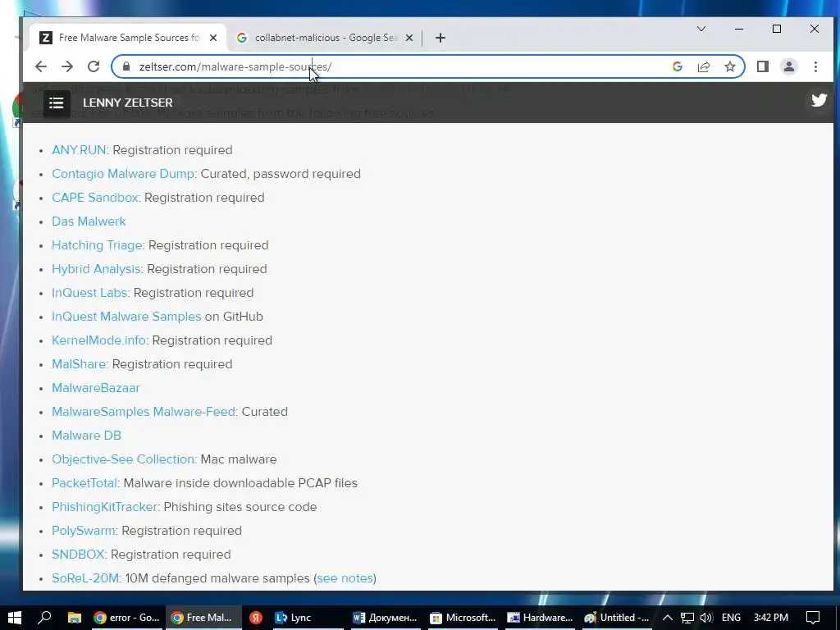The image size is (840, 630).
Task: Open the InQuest Labs link
Action: (x=89, y=293)
